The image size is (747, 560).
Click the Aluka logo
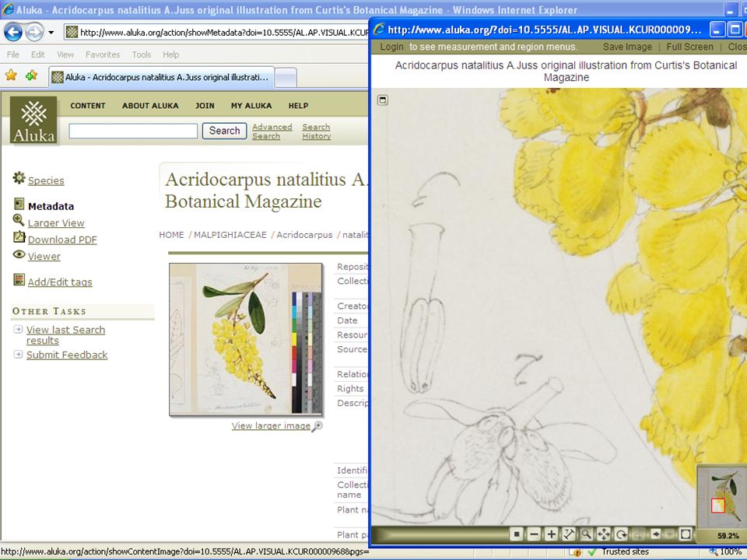(33, 120)
